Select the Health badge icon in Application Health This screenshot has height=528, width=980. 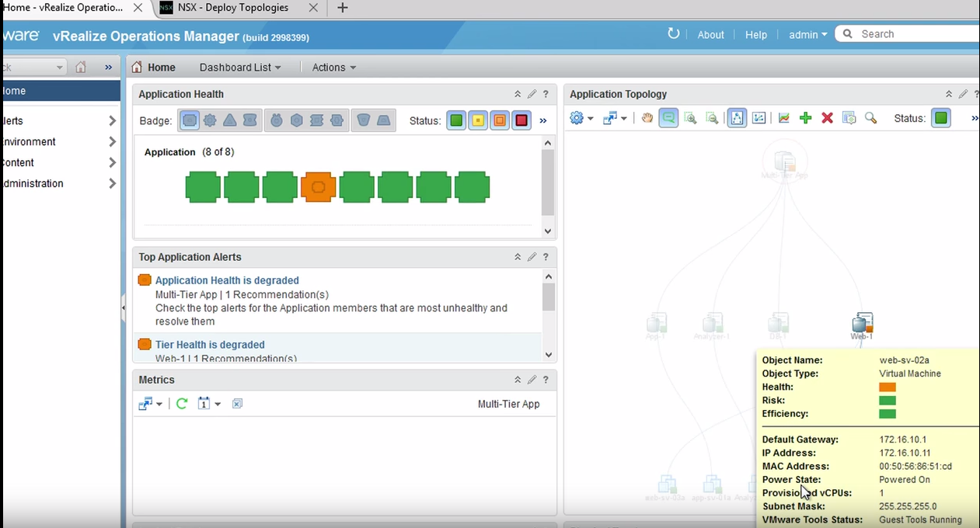[x=190, y=120]
